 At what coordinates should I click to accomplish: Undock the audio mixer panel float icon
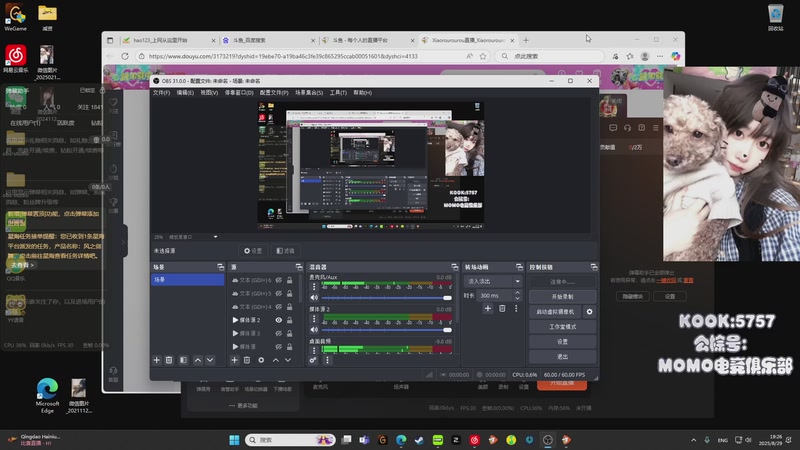tap(455, 267)
